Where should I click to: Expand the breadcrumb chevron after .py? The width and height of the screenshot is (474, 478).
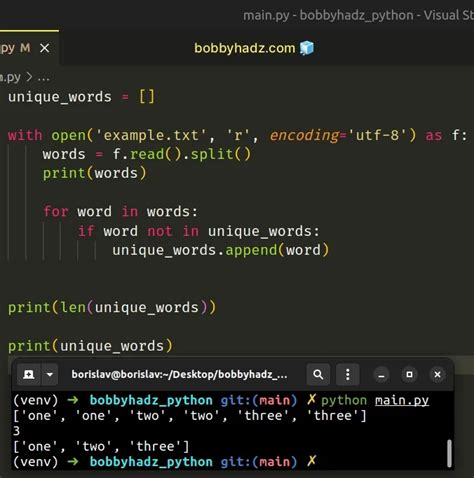click(29, 77)
